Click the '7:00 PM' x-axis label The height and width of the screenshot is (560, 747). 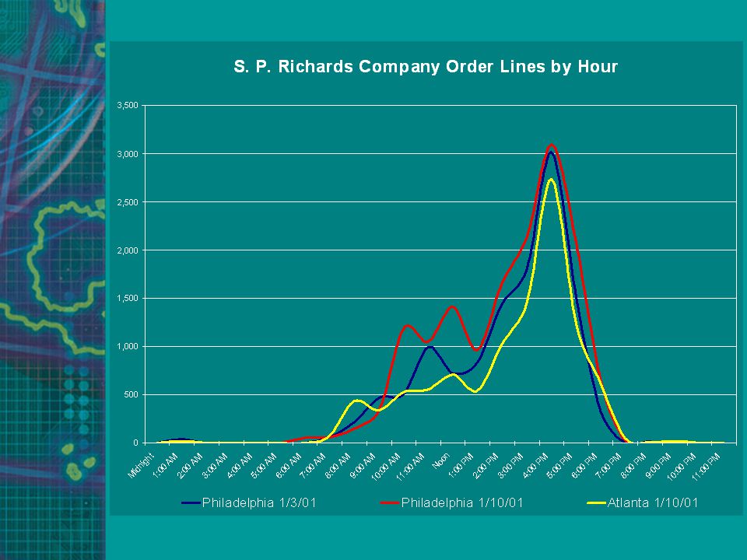609,465
